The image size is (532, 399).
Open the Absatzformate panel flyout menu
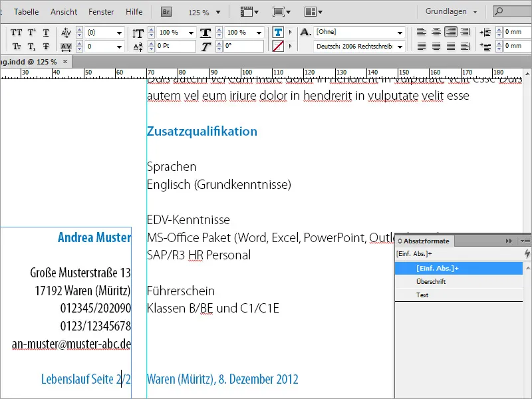click(x=525, y=241)
